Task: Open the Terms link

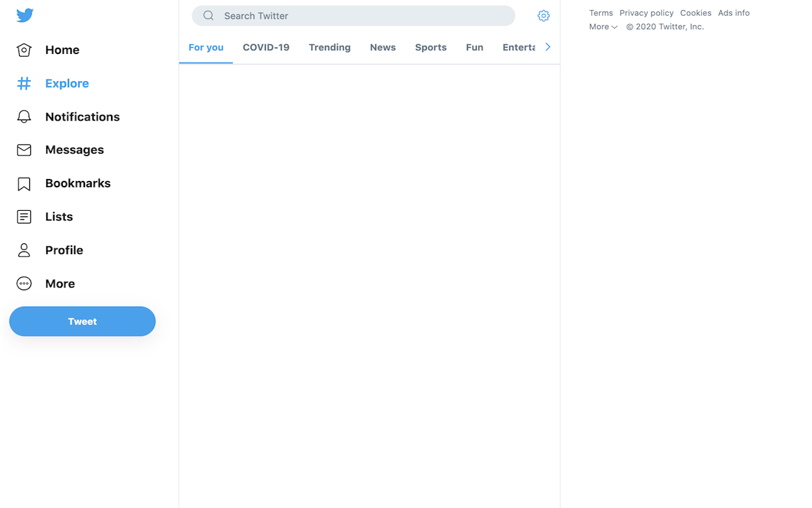Action: (601, 13)
